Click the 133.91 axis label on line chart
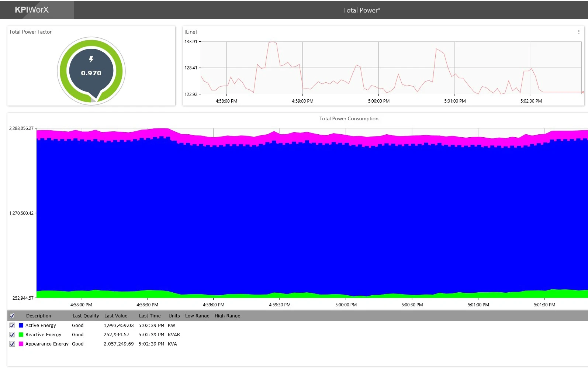588x368 pixels. click(191, 42)
